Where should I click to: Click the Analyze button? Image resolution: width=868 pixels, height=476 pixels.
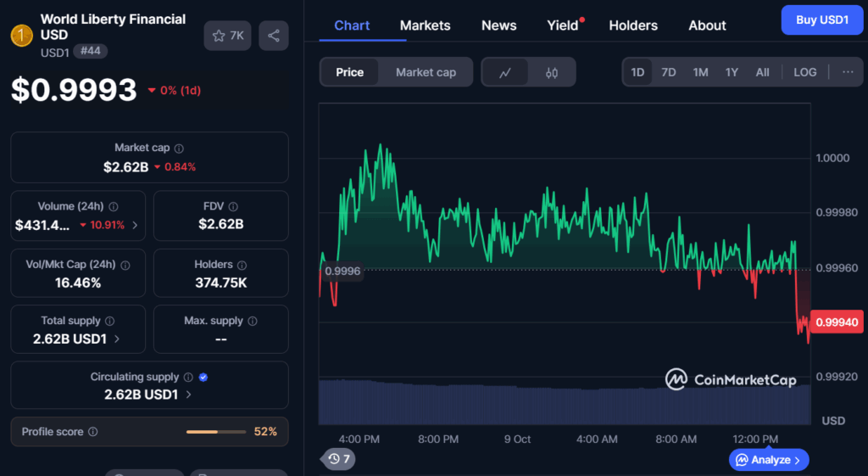tap(769, 460)
